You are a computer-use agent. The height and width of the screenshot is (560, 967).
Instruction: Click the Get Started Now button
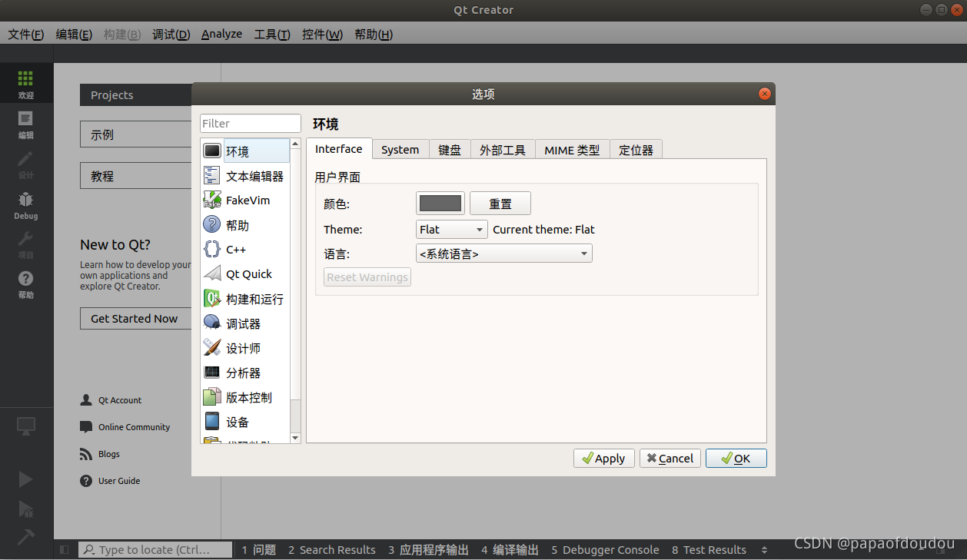(x=135, y=318)
